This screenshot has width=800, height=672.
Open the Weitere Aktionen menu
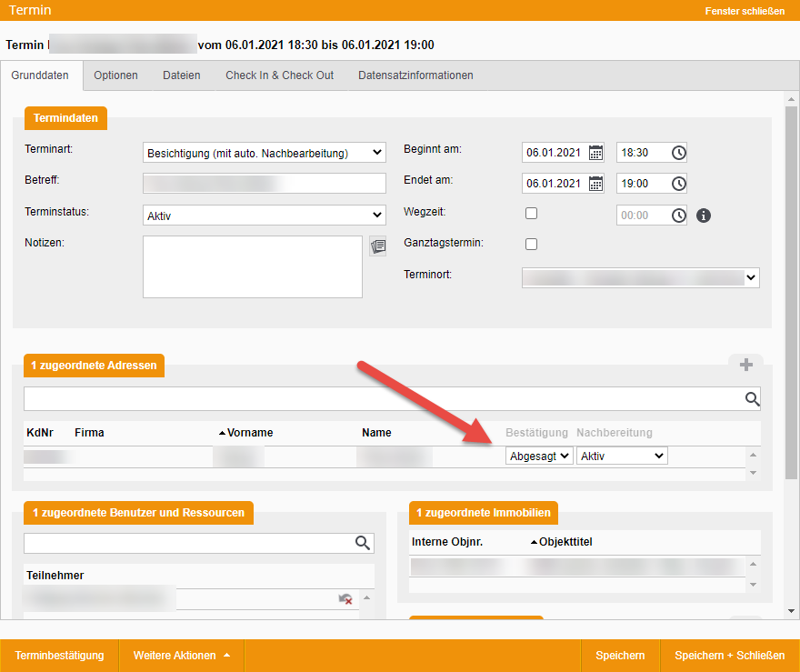(x=181, y=656)
